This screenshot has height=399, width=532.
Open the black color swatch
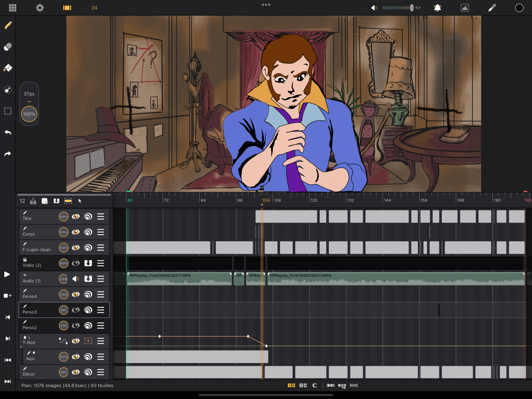519,8
